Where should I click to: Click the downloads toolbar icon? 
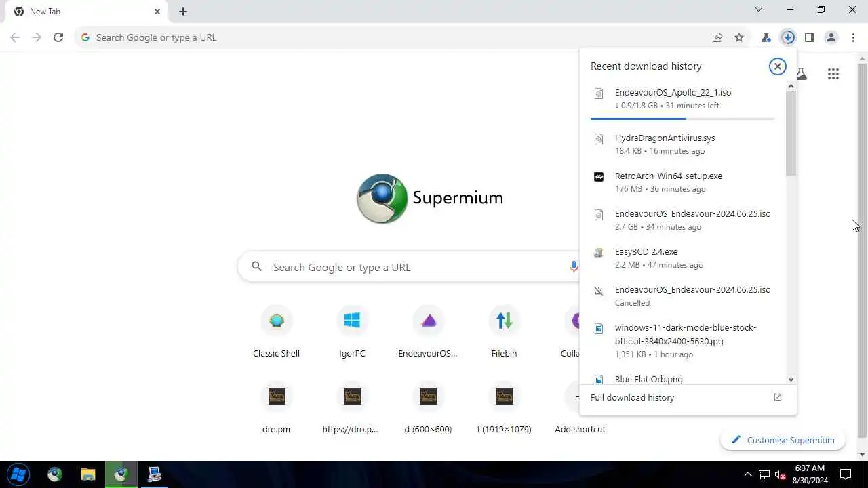click(x=788, y=37)
